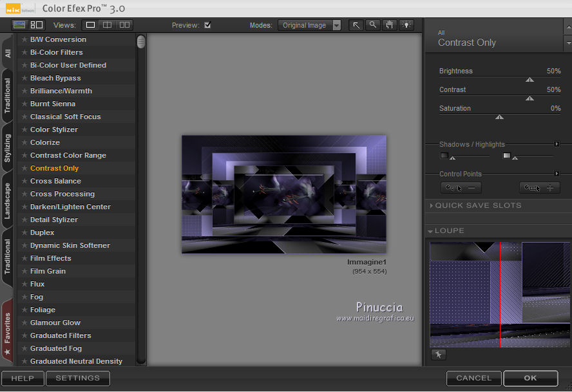Viewport: 572px width, 392px height.
Task: Toggle favorite star for Glamour Glow
Action: click(24, 322)
